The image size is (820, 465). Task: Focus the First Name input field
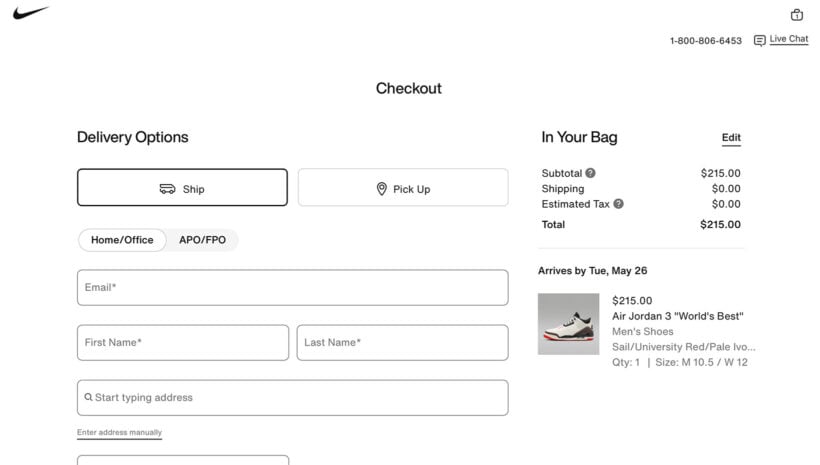[x=183, y=343]
